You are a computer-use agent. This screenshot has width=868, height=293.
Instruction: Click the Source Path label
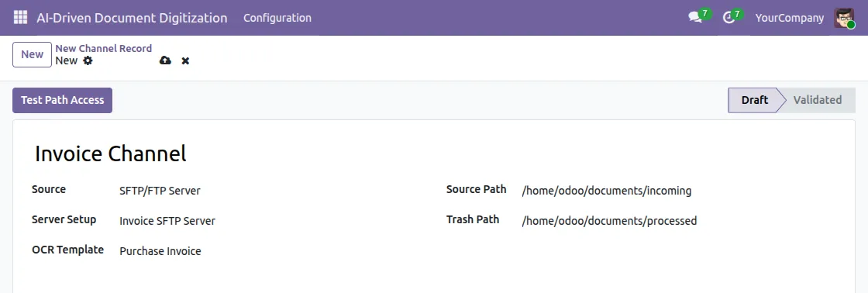coord(476,189)
